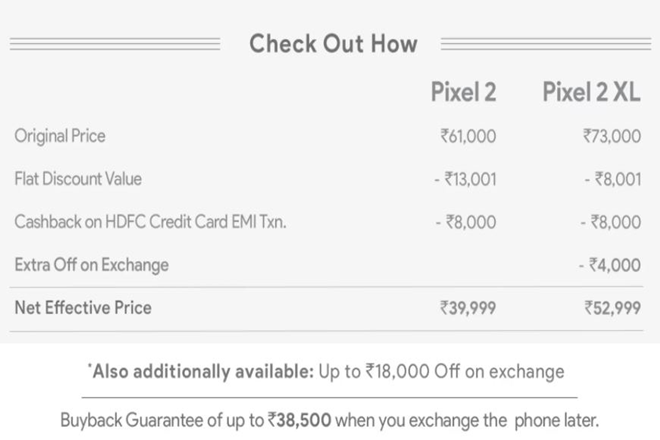
Task: Click the ₹61,000 original price
Action: 467,136
